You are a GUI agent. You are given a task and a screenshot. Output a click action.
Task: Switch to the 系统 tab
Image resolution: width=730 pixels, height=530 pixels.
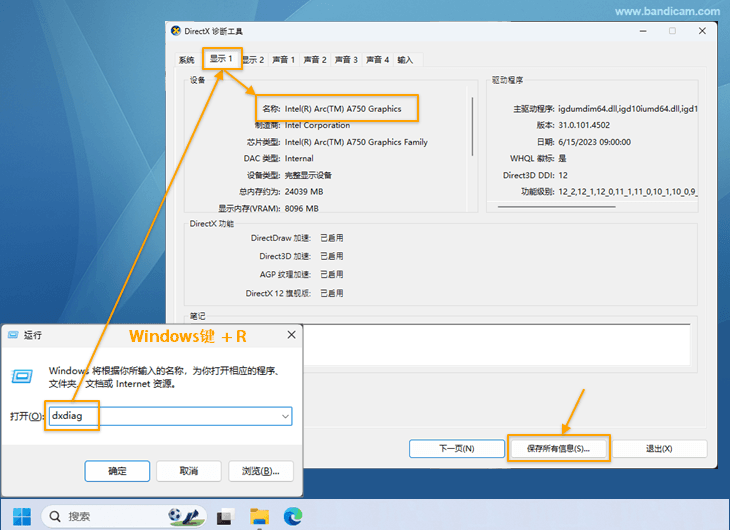pyautogui.click(x=186, y=60)
